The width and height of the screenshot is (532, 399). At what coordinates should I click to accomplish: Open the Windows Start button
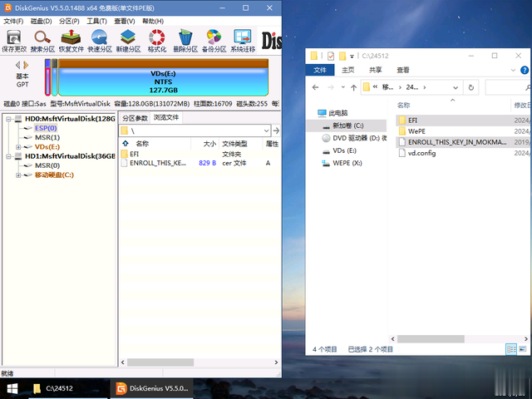pyautogui.click(x=12, y=388)
